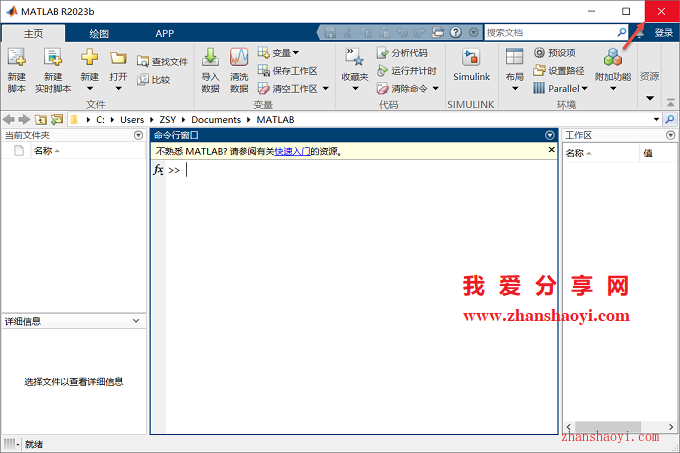Click the up one folder level icon
The height and width of the screenshot is (453, 680).
(41, 119)
